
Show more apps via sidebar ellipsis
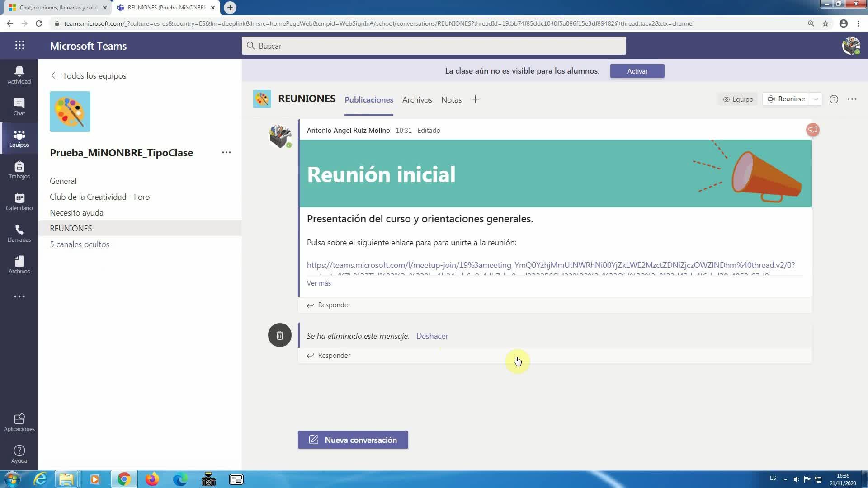point(19,296)
